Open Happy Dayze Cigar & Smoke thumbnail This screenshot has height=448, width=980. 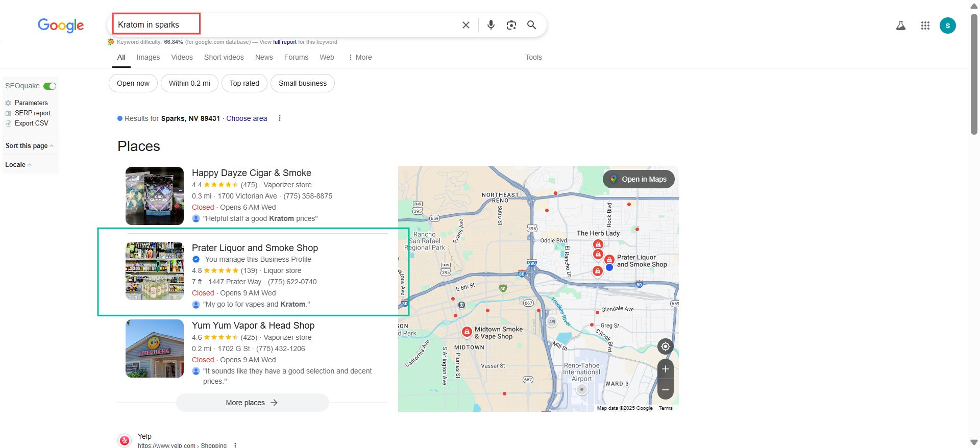point(155,196)
